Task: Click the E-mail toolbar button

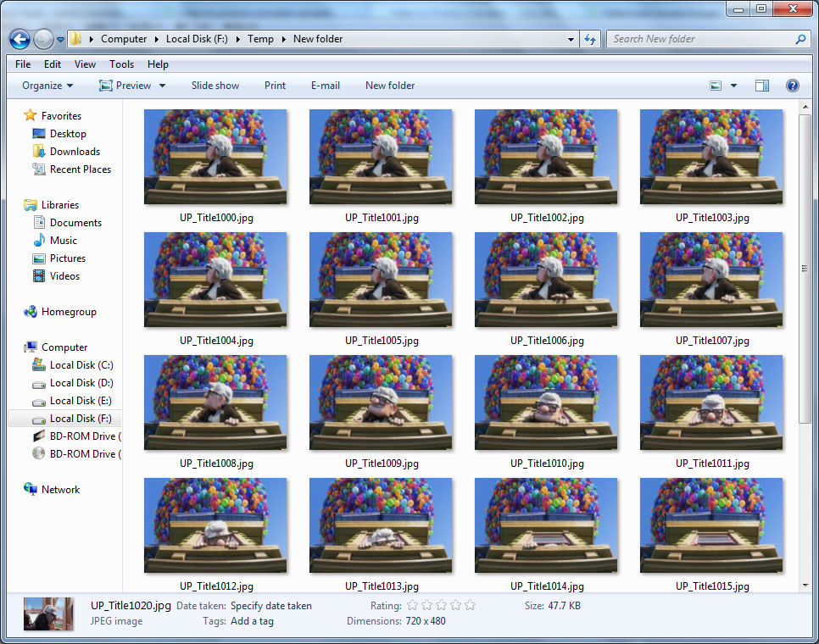Action: coord(326,86)
